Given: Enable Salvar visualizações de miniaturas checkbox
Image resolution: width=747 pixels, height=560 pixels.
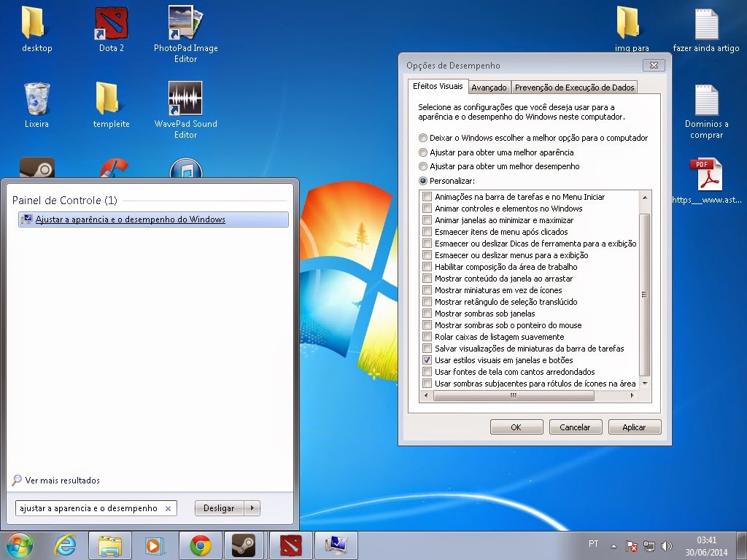Looking at the screenshot, I should point(427,349).
